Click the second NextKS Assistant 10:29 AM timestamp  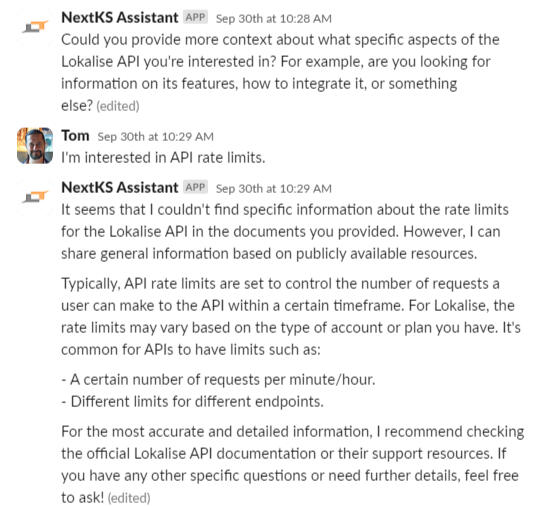(274, 188)
